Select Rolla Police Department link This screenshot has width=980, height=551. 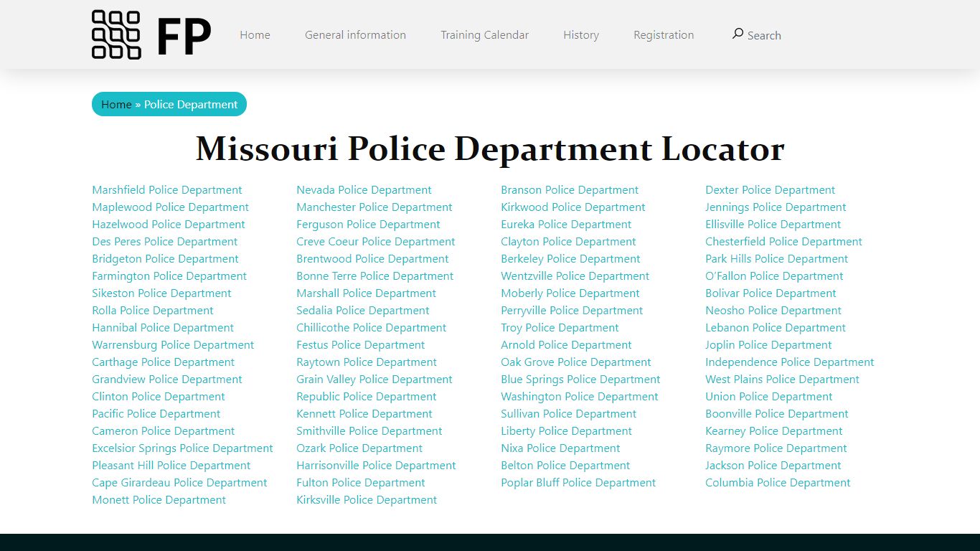pos(153,311)
